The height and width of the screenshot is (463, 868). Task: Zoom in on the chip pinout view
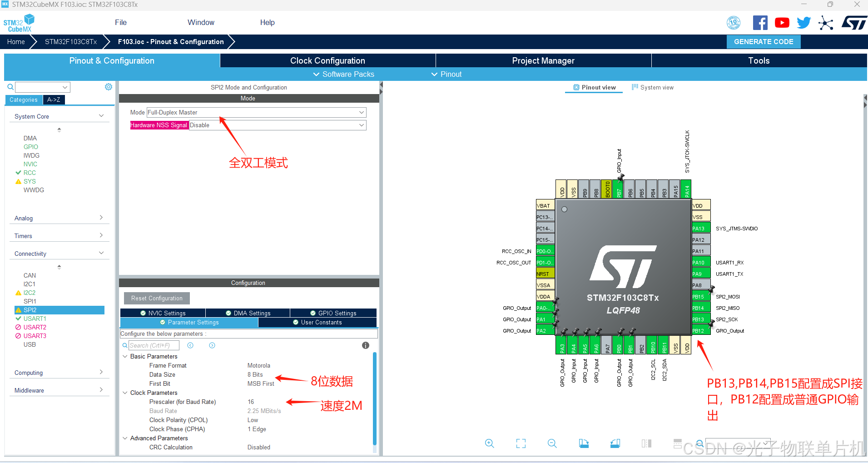(489, 443)
